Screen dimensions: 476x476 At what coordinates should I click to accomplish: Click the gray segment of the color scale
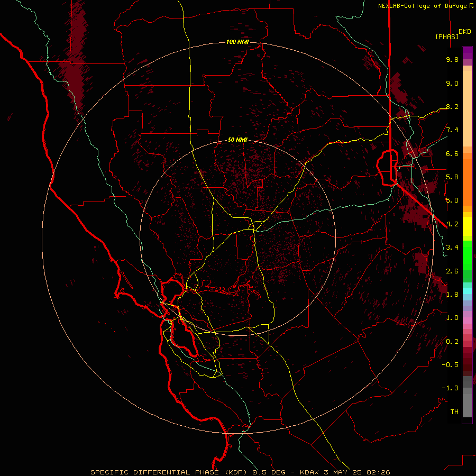[467, 398]
